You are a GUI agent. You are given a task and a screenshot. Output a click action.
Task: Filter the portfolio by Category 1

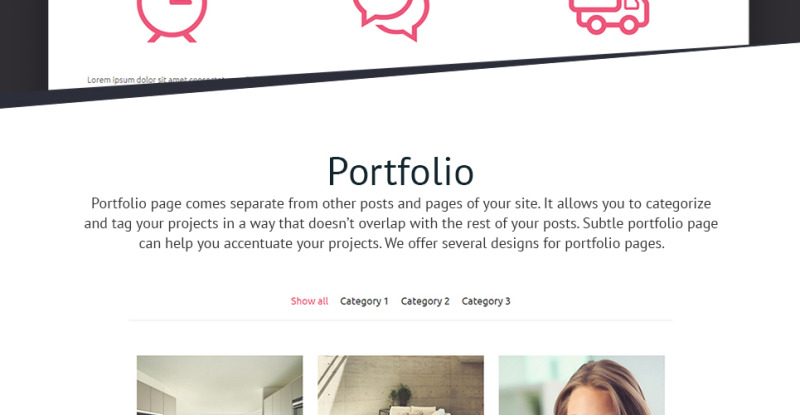pos(364,301)
